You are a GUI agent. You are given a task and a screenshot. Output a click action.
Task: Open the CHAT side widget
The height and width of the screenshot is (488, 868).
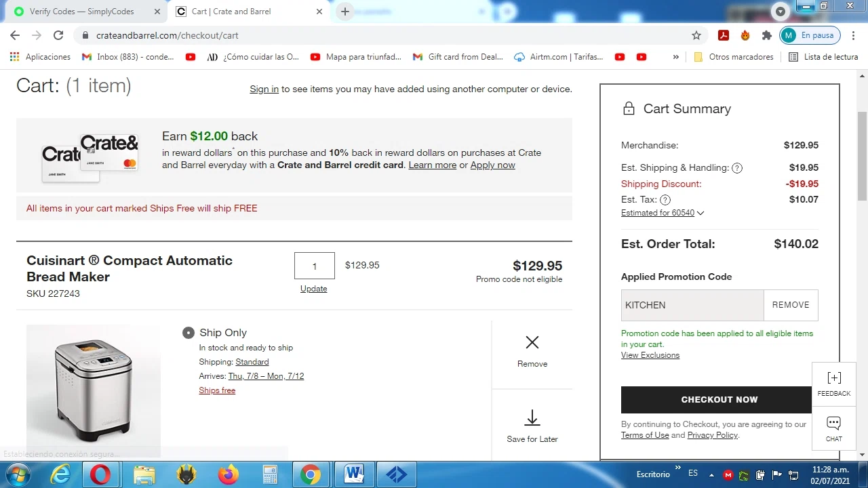tap(834, 429)
